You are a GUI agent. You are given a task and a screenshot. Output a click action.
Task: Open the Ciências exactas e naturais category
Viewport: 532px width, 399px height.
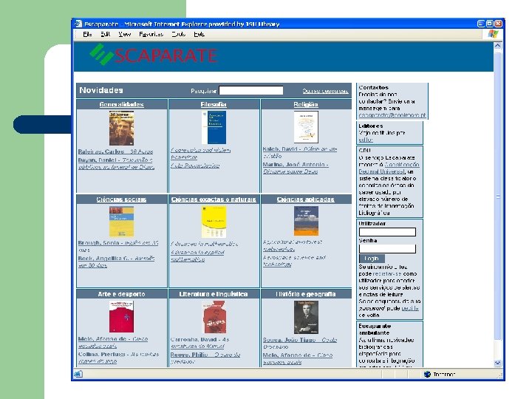(x=214, y=199)
